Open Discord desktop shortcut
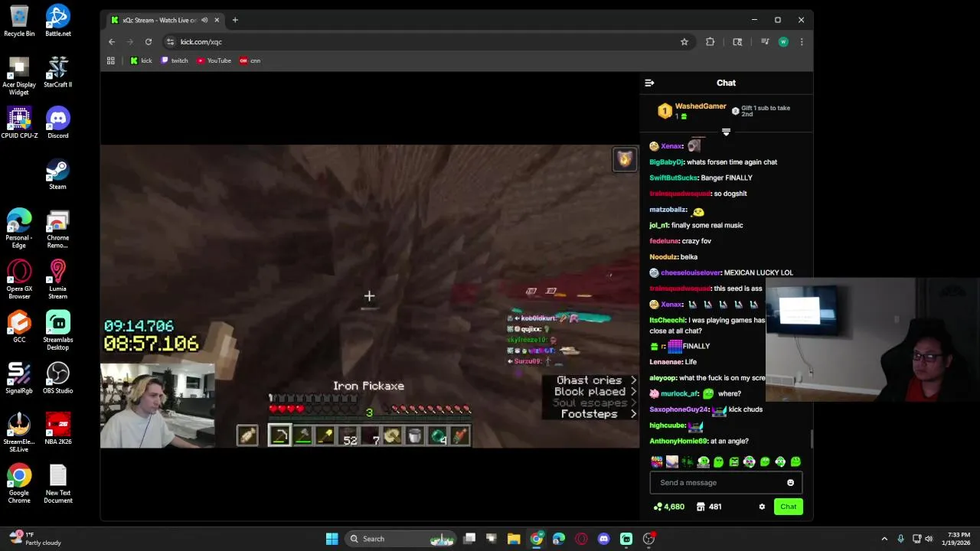The height and width of the screenshot is (551, 980). click(x=58, y=123)
